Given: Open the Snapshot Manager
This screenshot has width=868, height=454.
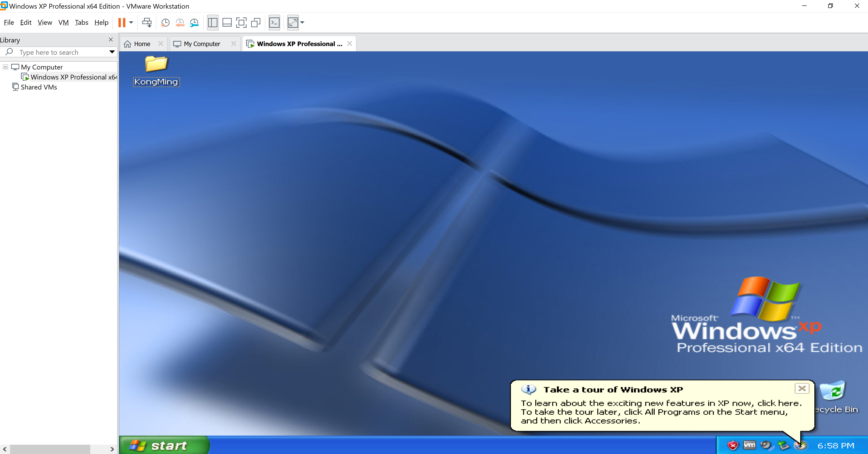Looking at the screenshot, I should [x=195, y=22].
